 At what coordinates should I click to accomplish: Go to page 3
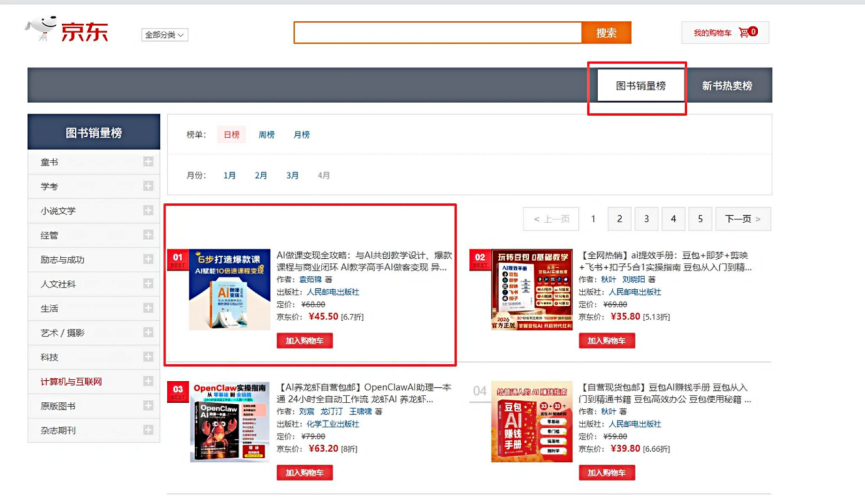click(647, 219)
